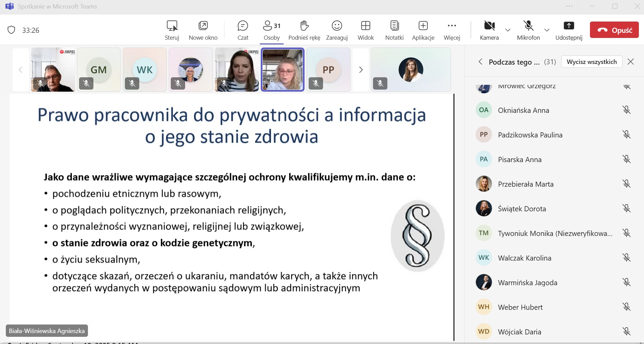This screenshot has width=644, height=344.
Task: Open the Notatki meeting notes
Action: coord(394,30)
